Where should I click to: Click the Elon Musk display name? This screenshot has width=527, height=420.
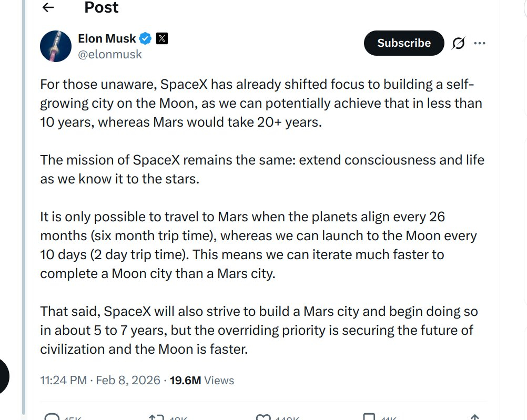click(x=107, y=38)
